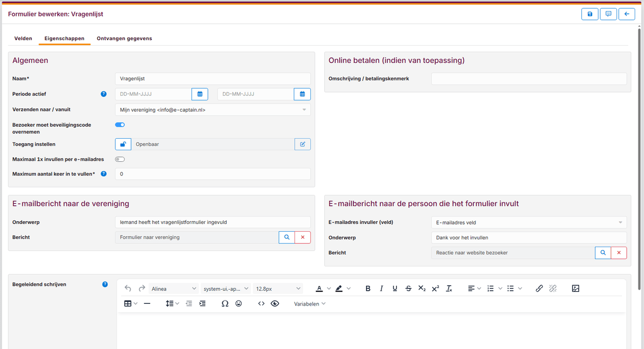Click the save form icon
Viewport: 644px width, 349px height.
(590, 14)
